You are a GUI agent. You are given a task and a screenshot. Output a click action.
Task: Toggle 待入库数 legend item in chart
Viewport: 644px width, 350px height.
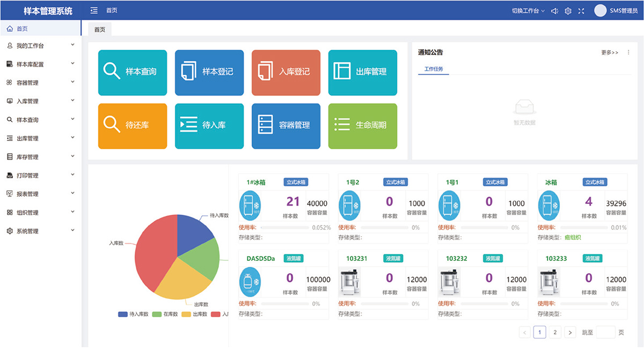(134, 314)
